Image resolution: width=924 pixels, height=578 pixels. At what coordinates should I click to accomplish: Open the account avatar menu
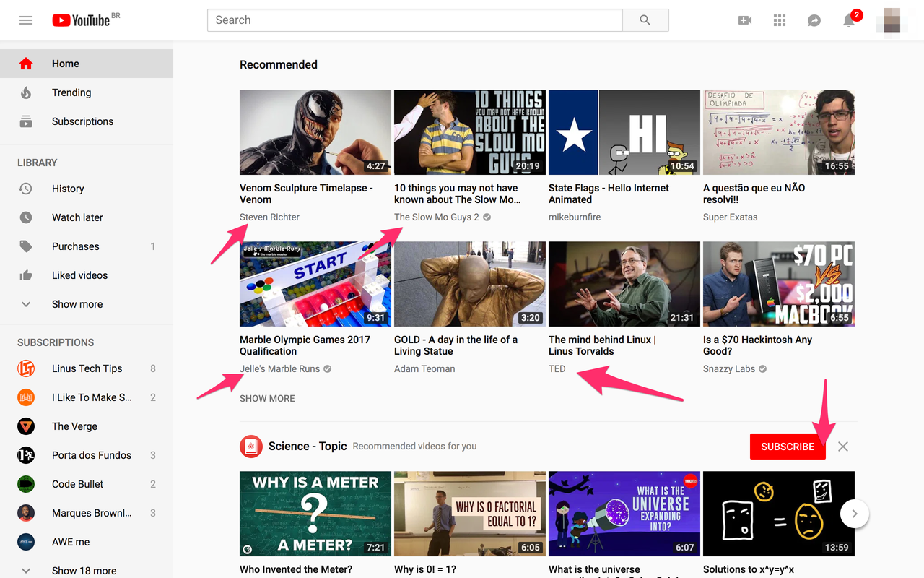892,20
